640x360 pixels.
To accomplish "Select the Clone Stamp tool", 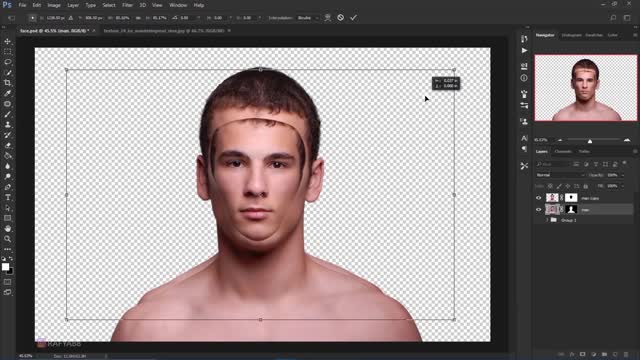I will (7, 124).
